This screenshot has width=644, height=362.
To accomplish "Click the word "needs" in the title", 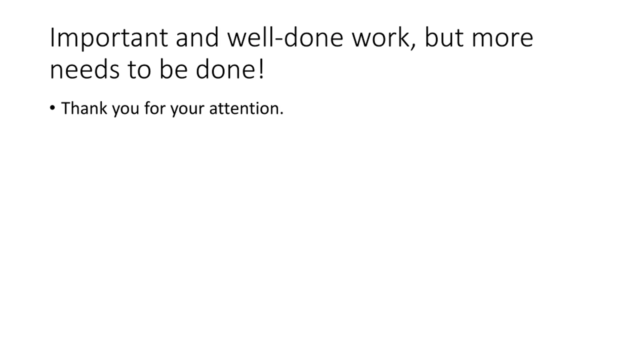I will tap(85, 69).
